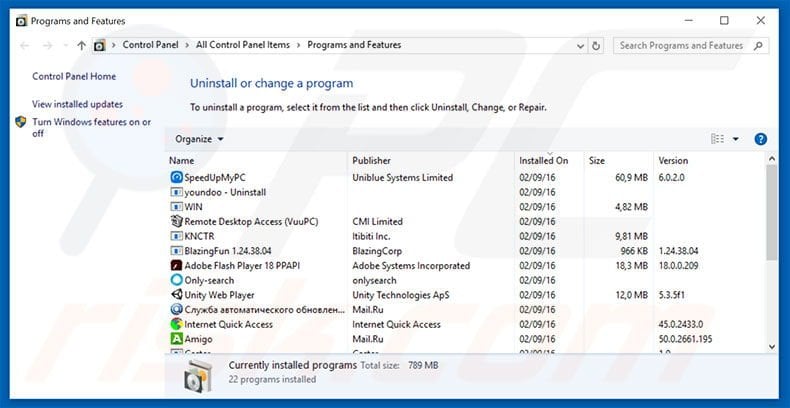Open the view options dropdown arrow
This screenshot has width=790, height=408.
736,139
